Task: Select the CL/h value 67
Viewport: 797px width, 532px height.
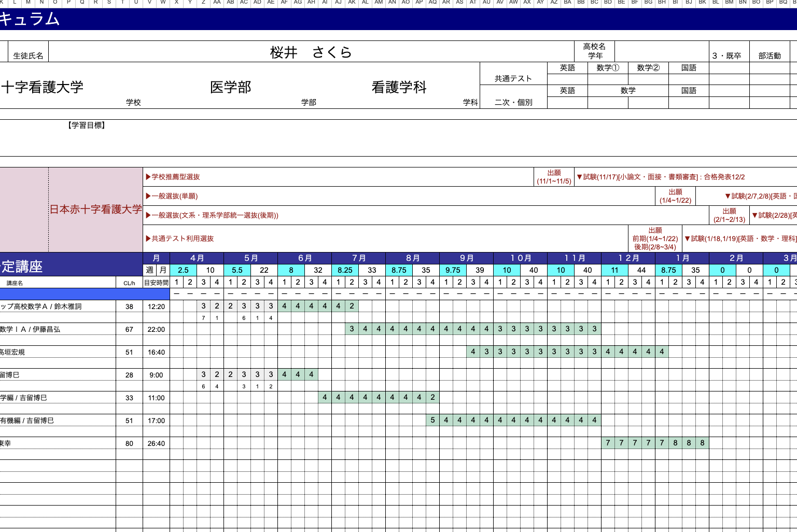Action: click(129, 329)
